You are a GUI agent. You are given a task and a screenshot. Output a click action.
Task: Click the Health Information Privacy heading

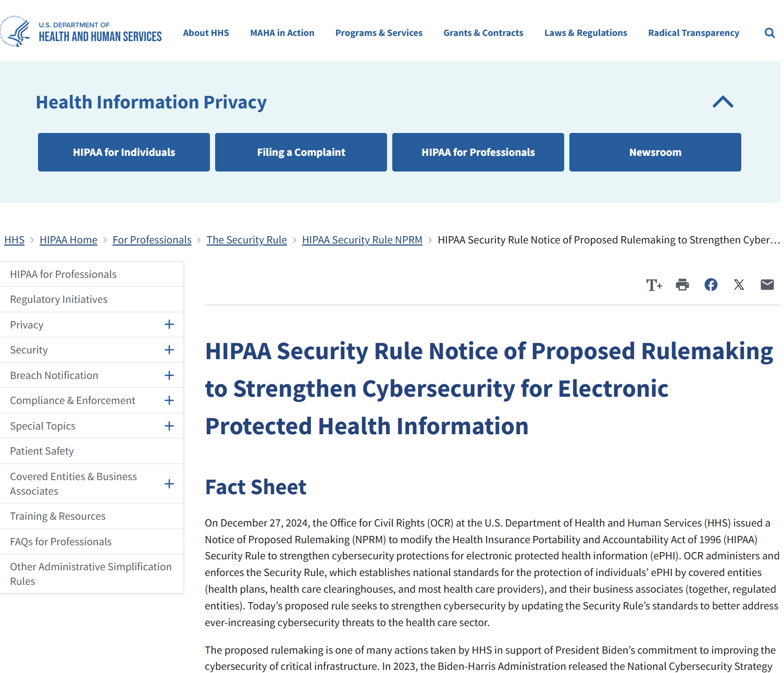pos(151,102)
